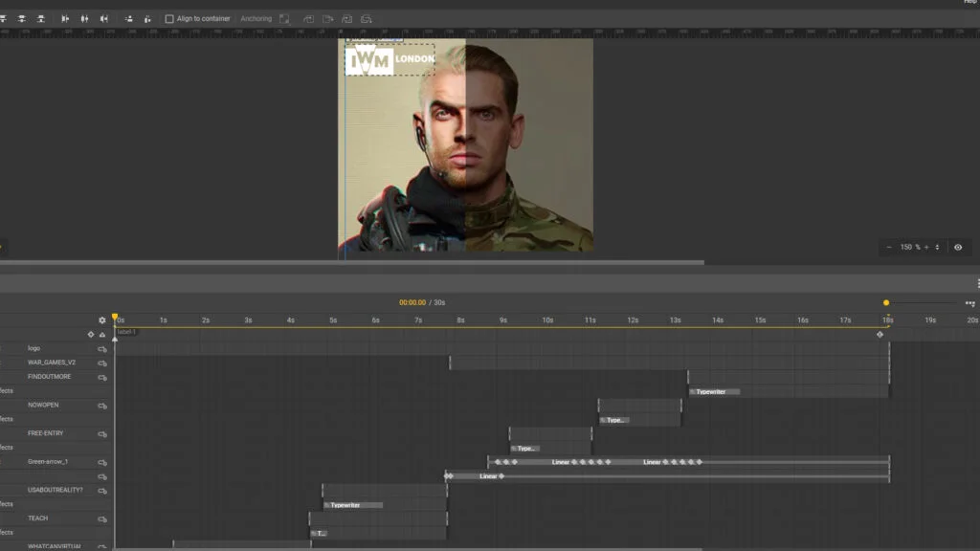Click the distribute horizontally icon
The height and width of the screenshot is (551, 980).
[x=129, y=19]
